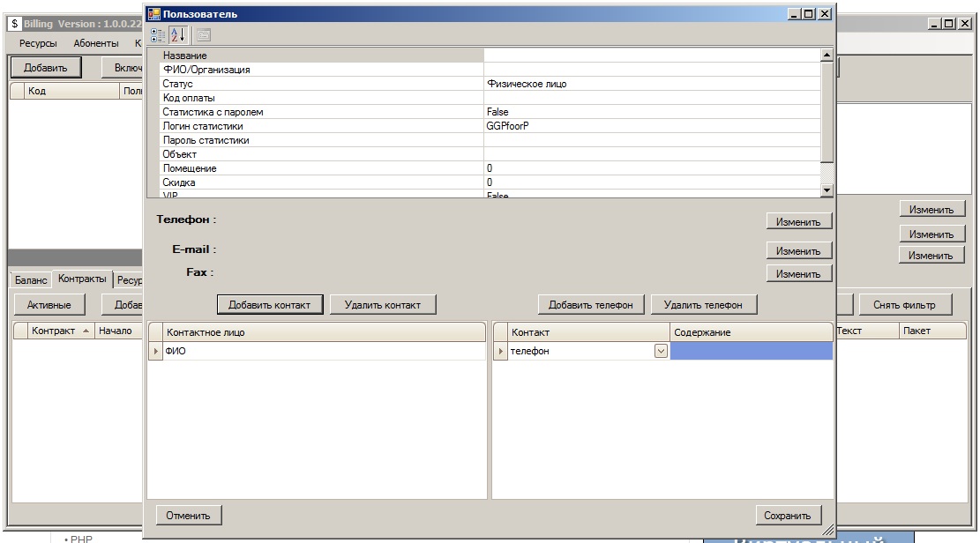Open Ресурсы menu in Billing window

tap(38, 43)
